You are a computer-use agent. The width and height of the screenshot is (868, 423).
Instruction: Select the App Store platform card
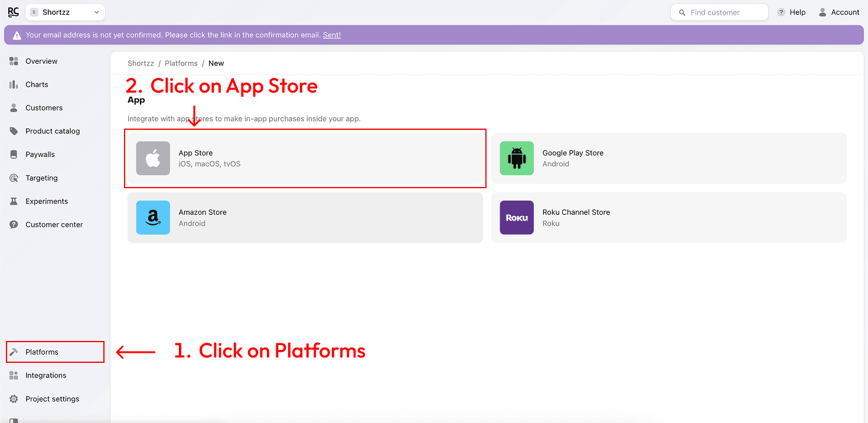coord(305,158)
